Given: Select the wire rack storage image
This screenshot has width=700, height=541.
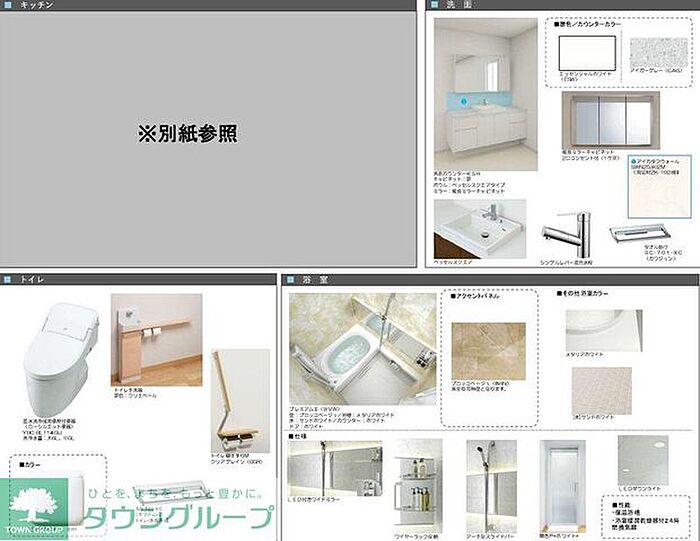Looking at the screenshot, I should pyautogui.click(x=417, y=478).
